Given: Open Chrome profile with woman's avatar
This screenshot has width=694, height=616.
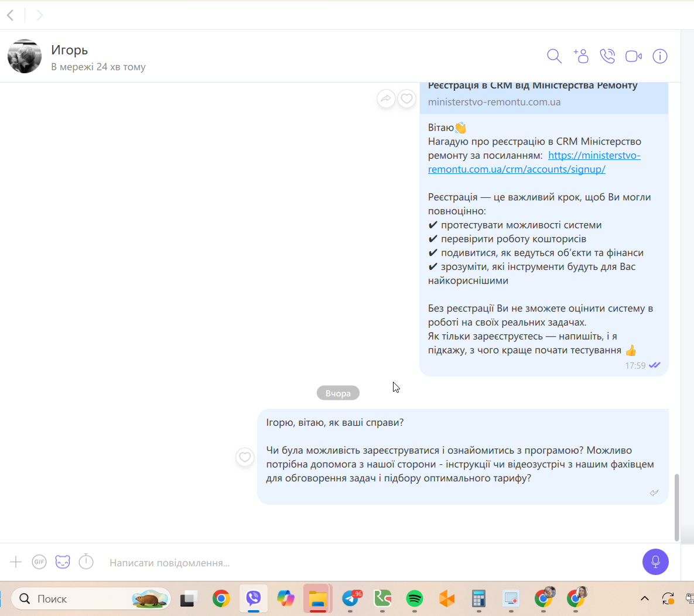Looking at the screenshot, I should 576,597.
